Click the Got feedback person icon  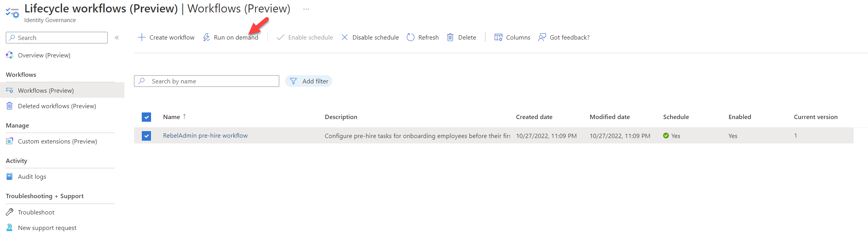click(542, 37)
